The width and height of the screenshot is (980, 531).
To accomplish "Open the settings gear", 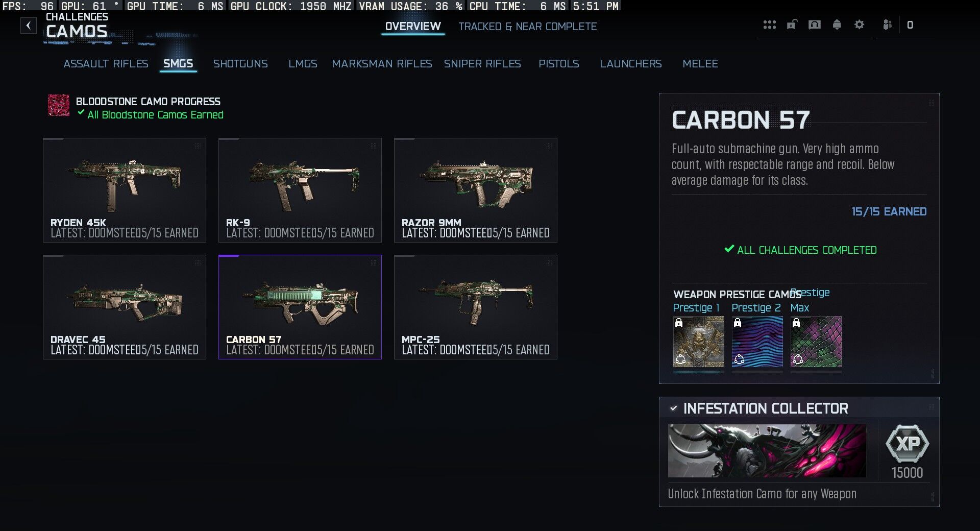I will (x=859, y=25).
